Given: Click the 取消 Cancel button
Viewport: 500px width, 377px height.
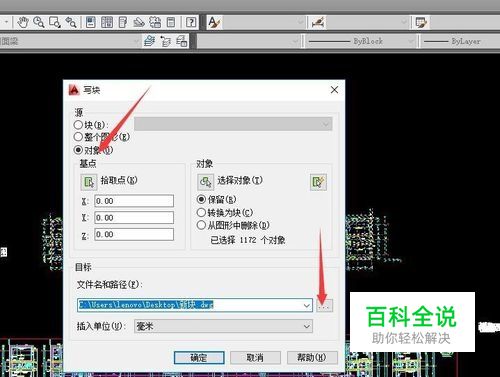Looking at the screenshot, I should 255,358.
